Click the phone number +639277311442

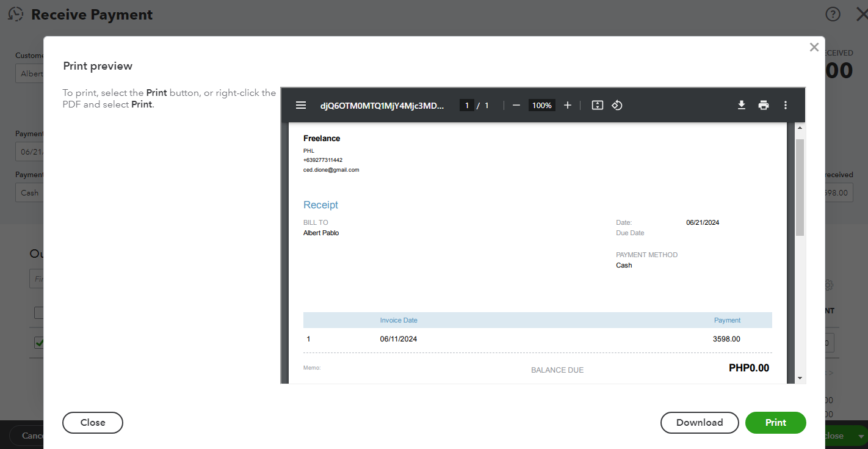point(323,160)
